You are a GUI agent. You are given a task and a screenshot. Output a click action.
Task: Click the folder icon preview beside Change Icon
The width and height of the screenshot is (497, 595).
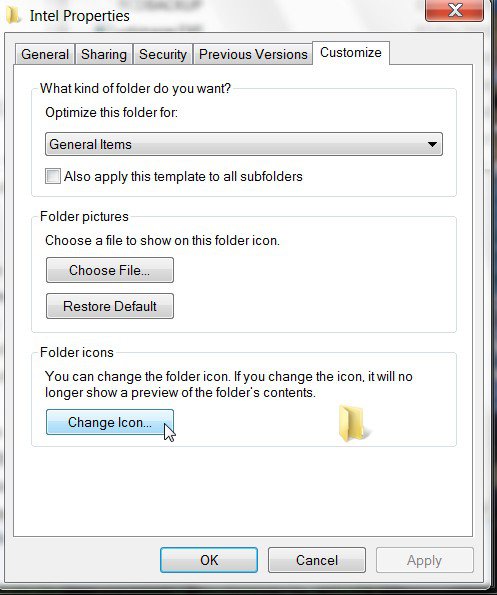click(x=353, y=423)
